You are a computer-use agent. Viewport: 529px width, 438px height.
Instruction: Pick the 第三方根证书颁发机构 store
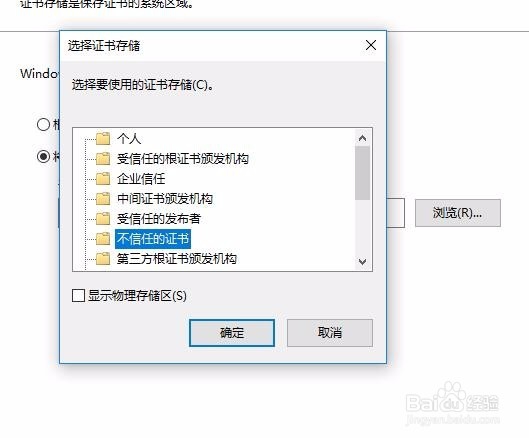click(x=176, y=258)
